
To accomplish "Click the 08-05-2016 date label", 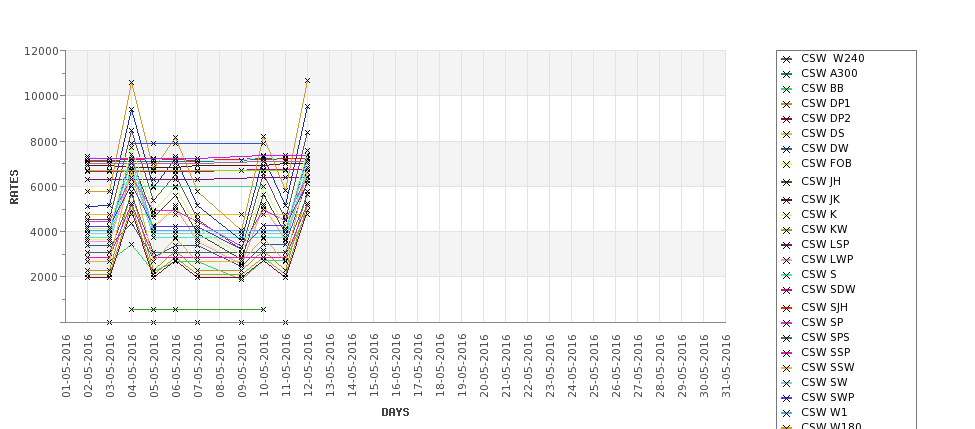I will pos(220,366).
